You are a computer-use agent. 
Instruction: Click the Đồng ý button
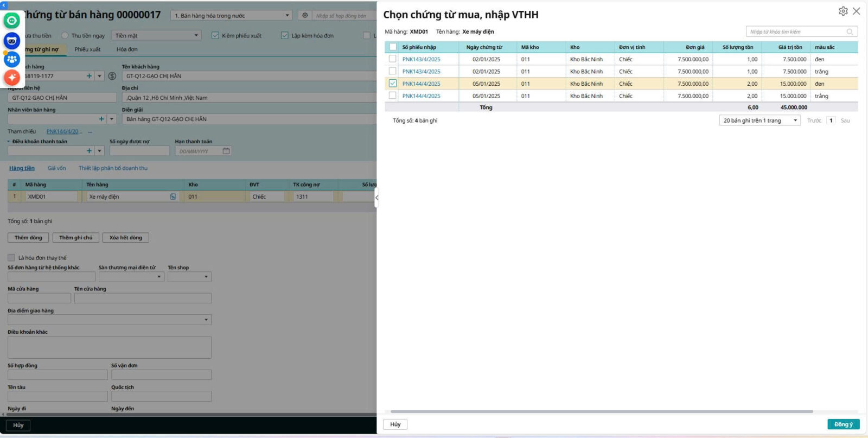click(844, 424)
